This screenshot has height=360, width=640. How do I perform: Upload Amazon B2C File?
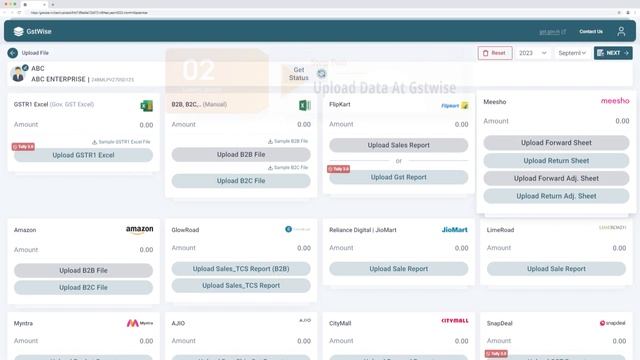[83, 287]
